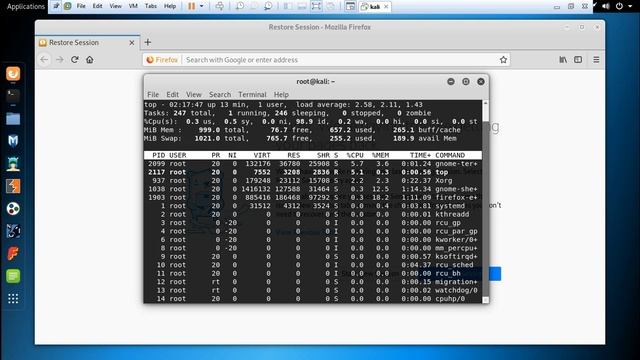640x360 pixels.
Task: Open the Terminal menu in terminal
Action: click(x=252, y=94)
